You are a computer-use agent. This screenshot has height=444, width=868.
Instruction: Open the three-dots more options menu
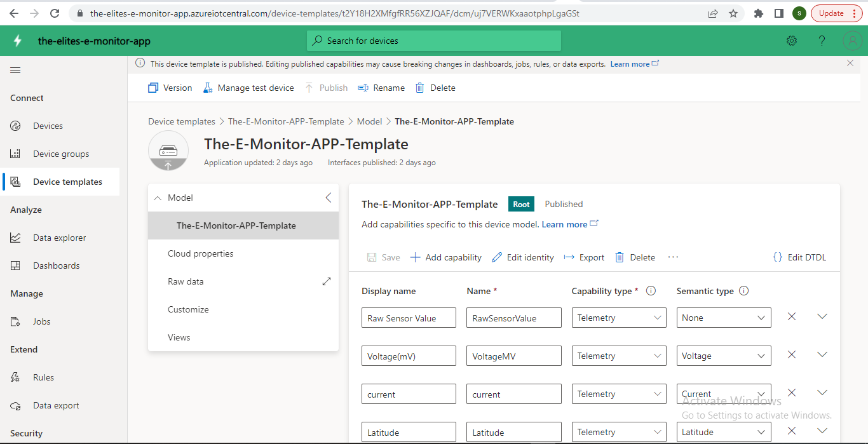[x=674, y=257]
